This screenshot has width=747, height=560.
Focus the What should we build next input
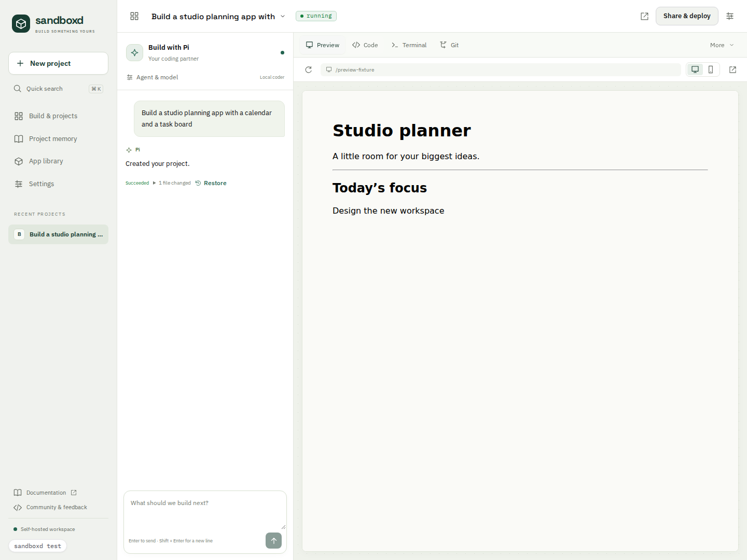click(205, 510)
